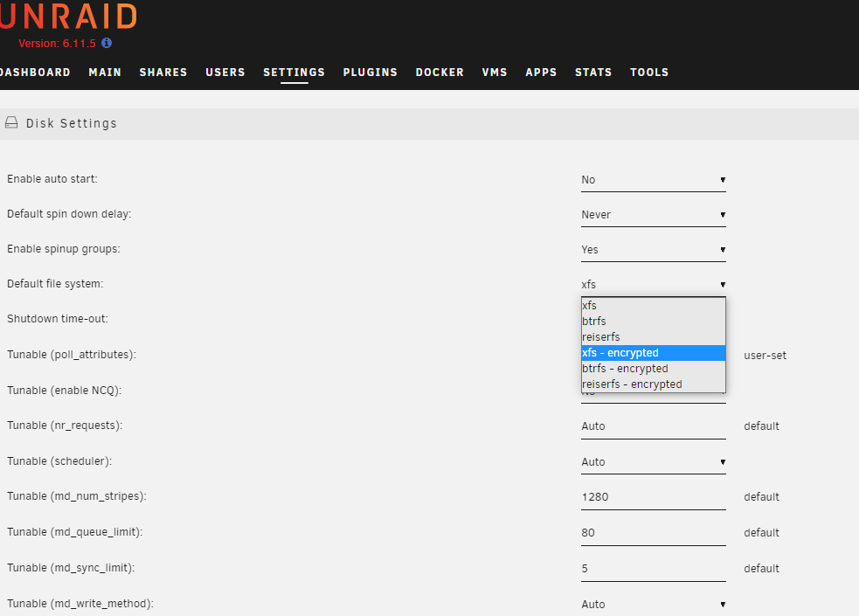This screenshot has width=859, height=616.
Task: Open Enable spinup groups dropdown
Action: [x=654, y=250]
